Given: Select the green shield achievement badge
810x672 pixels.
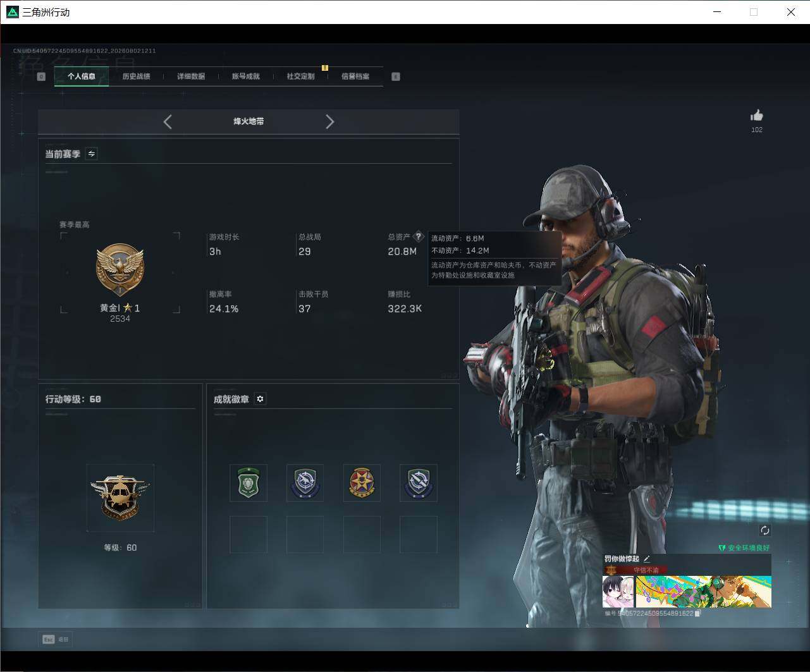Looking at the screenshot, I should [x=249, y=483].
